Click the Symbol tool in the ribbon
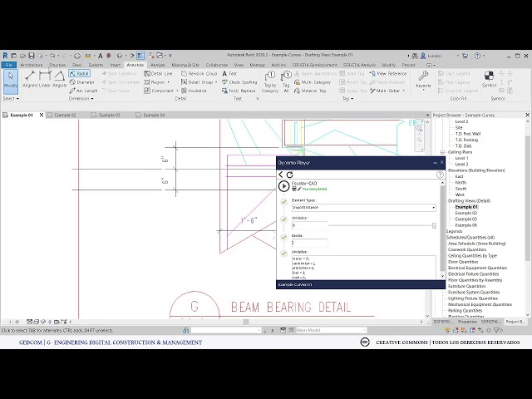 [489, 80]
